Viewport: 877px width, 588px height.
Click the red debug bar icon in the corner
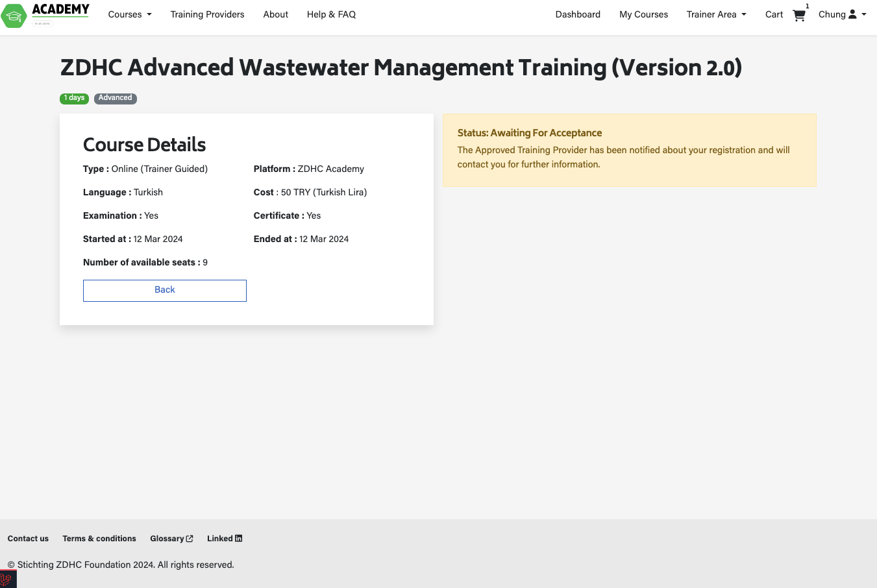pyautogui.click(x=8, y=579)
